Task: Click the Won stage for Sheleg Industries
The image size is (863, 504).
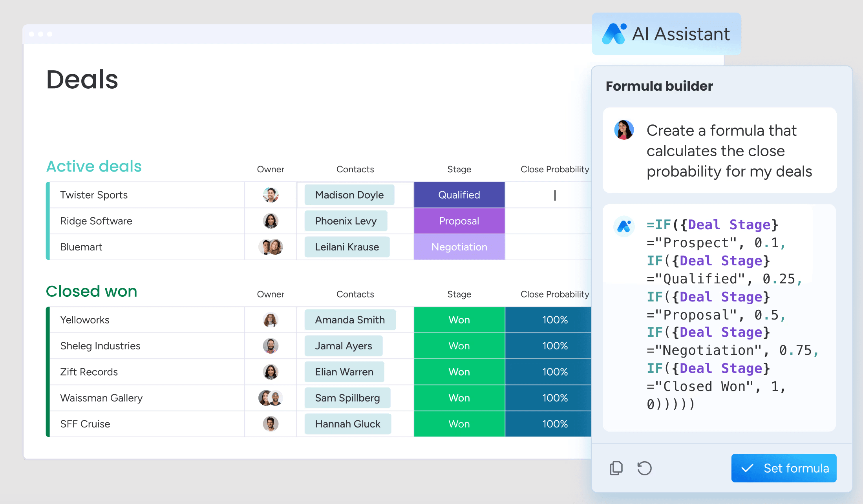Action: (x=459, y=346)
